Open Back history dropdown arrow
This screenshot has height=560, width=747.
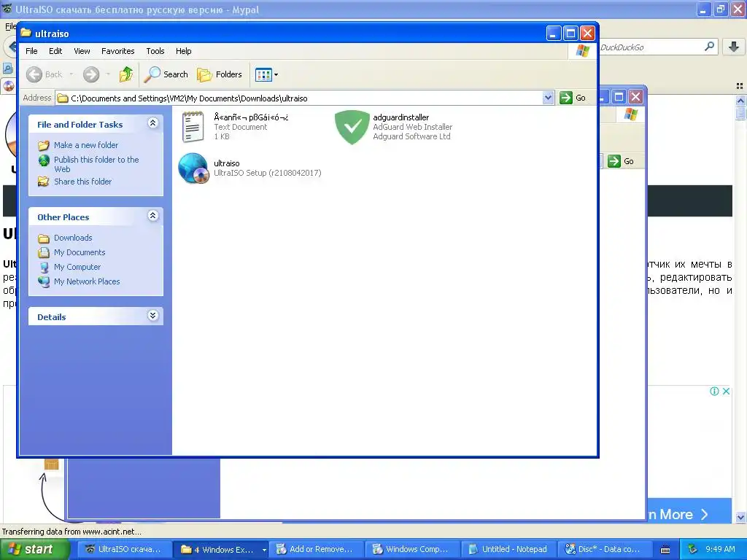pos(71,74)
